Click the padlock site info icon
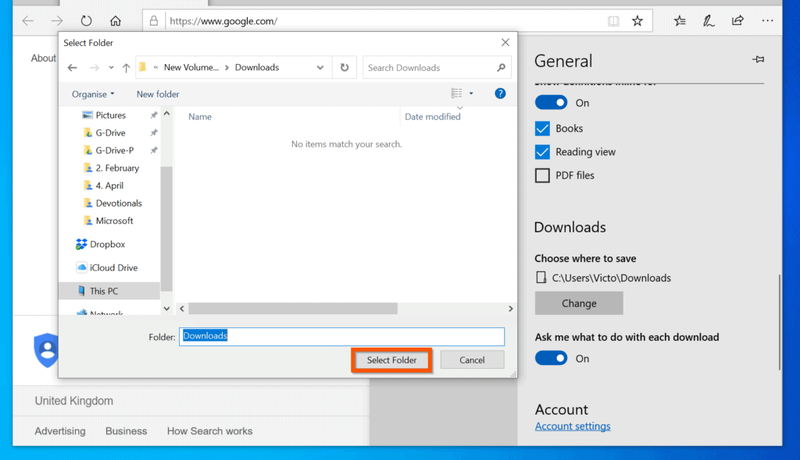 pyautogui.click(x=154, y=21)
